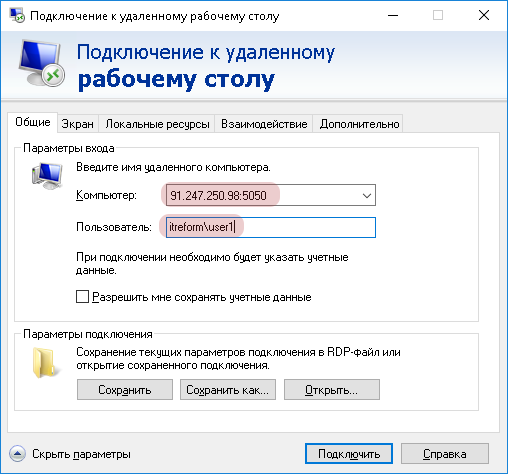Click the Скрыть параметры arrow icon
This screenshot has width=508, height=474.
point(17,454)
